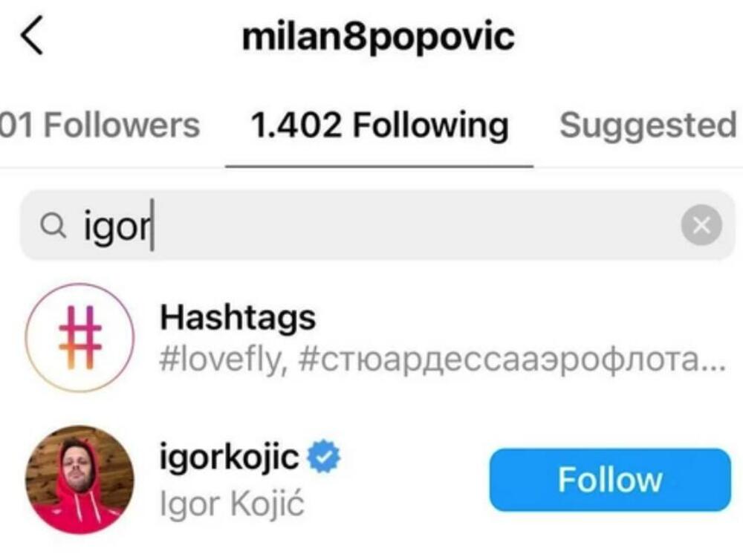Image resolution: width=743 pixels, height=560 pixels.
Task: Select the 1.402 Following tab
Action: tap(380, 125)
